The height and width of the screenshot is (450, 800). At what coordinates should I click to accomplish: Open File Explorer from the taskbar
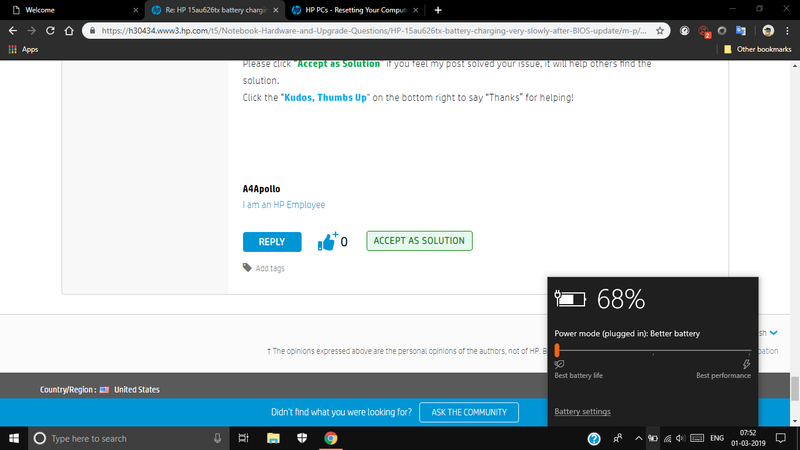coord(273,438)
